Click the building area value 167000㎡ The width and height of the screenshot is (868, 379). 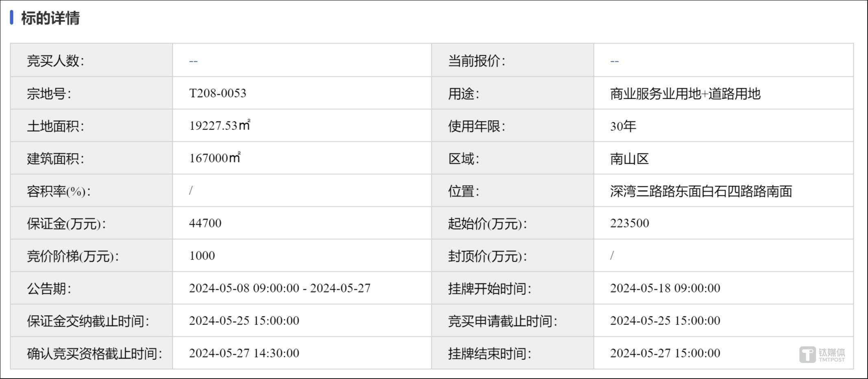pos(215,158)
